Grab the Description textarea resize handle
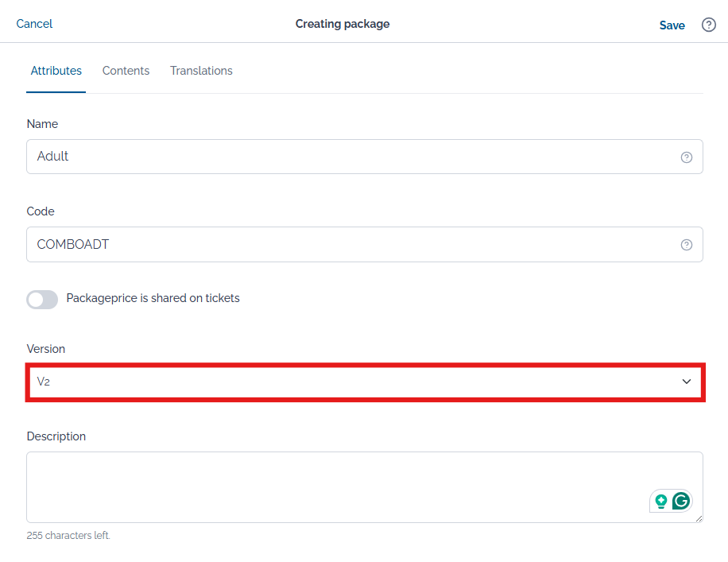The height and width of the screenshot is (562, 728). (699, 519)
